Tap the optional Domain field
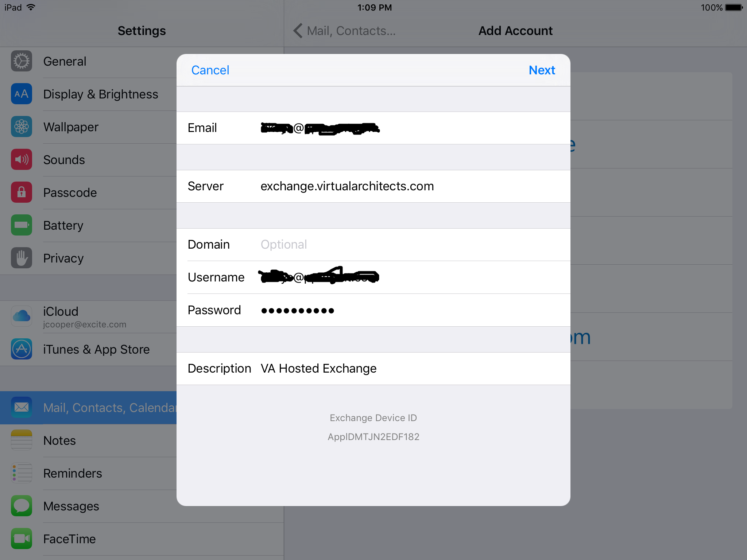747x560 pixels. coord(373,245)
